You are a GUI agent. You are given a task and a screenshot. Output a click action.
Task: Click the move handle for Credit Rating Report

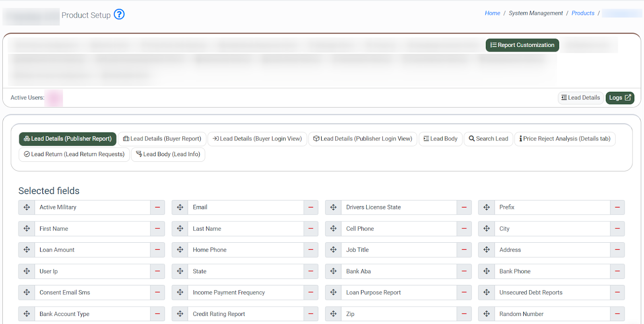(x=180, y=314)
